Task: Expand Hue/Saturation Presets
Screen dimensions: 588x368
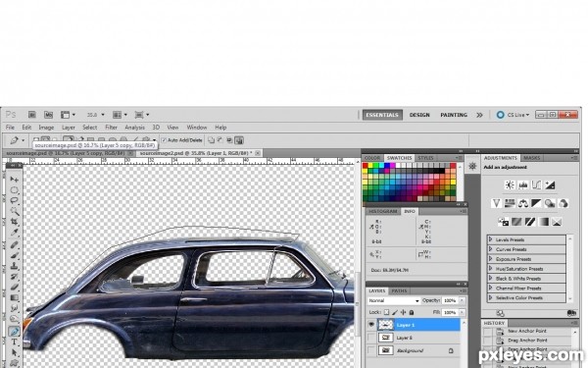Action: [x=491, y=269]
